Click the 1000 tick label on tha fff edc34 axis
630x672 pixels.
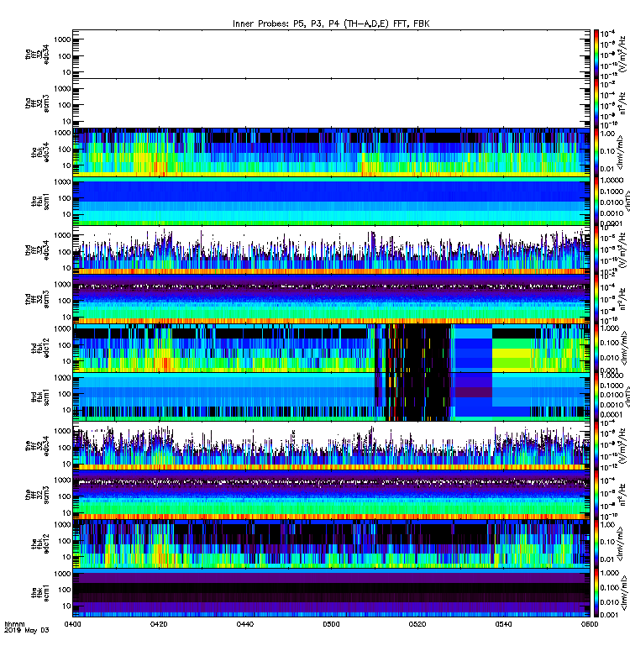pyautogui.click(x=62, y=39)
